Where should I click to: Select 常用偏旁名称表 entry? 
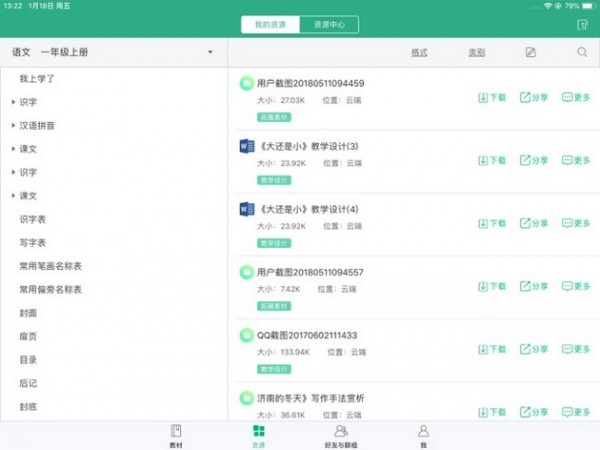51,289
